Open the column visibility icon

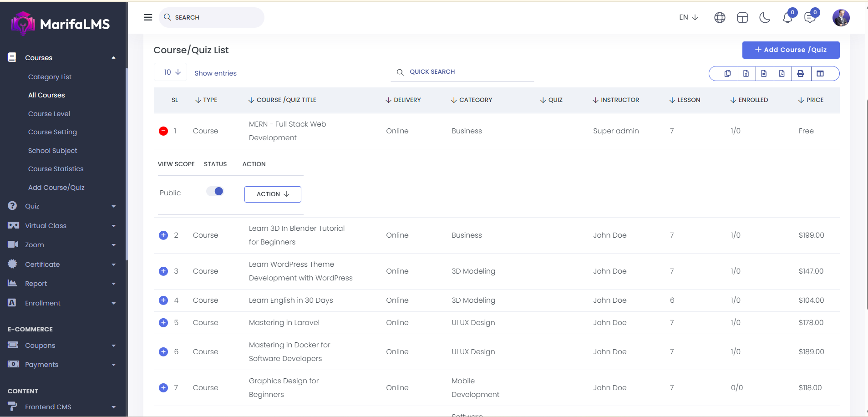click(820, 74)
